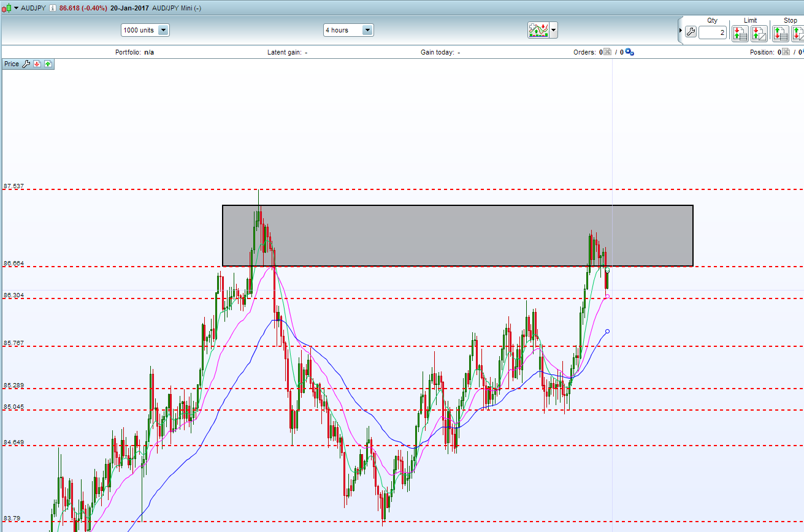Close position icon next to Position count
Screen dimensions: 804x532
[787, 52]
